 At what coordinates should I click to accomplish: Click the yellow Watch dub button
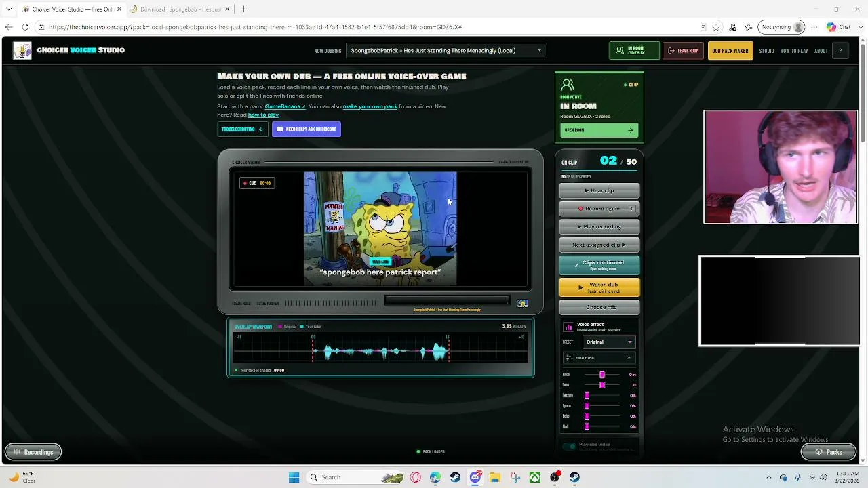pyautogui.click(x=599, y=287)
